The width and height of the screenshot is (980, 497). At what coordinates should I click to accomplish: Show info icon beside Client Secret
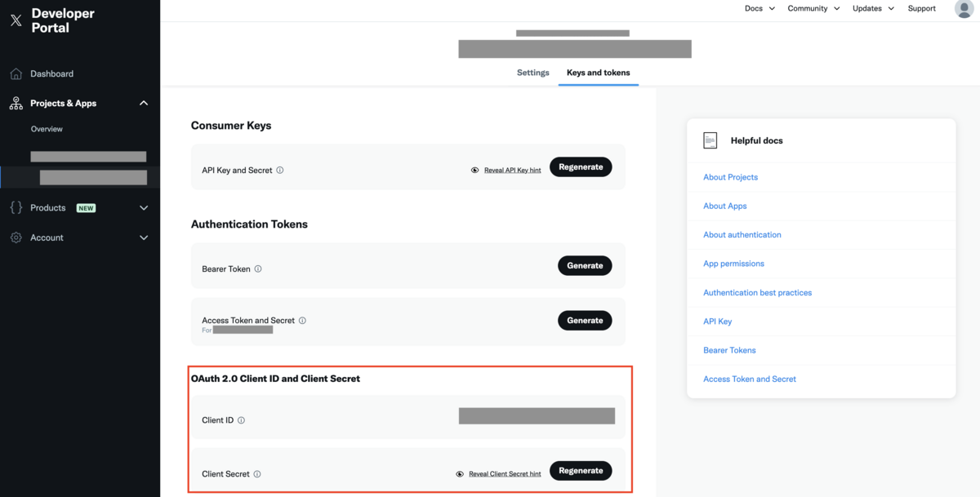pos(257,474)
